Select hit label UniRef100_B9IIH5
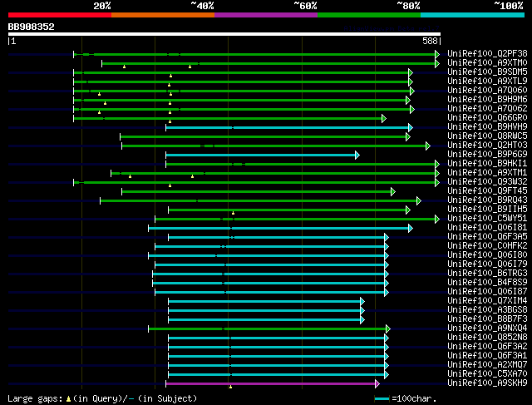Screen dimensions: 532x405 tap(487, 209)
